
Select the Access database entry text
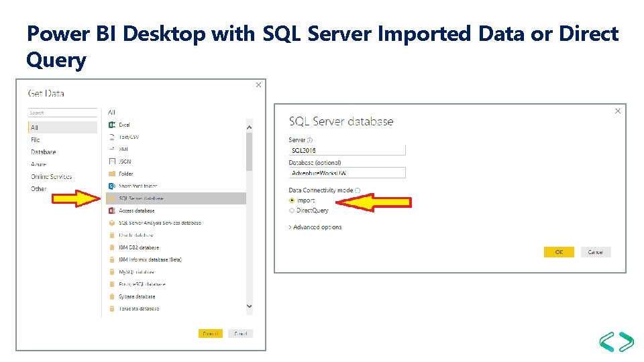coord(137,210)
